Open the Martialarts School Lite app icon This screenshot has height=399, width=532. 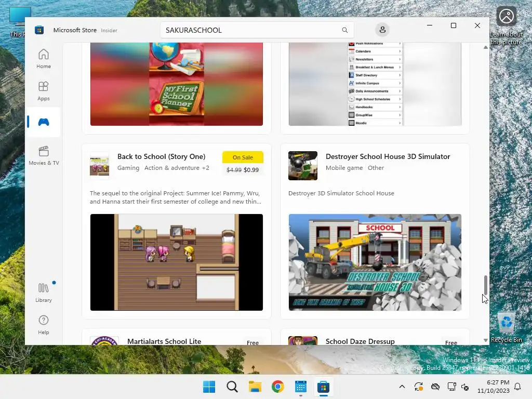104,340
